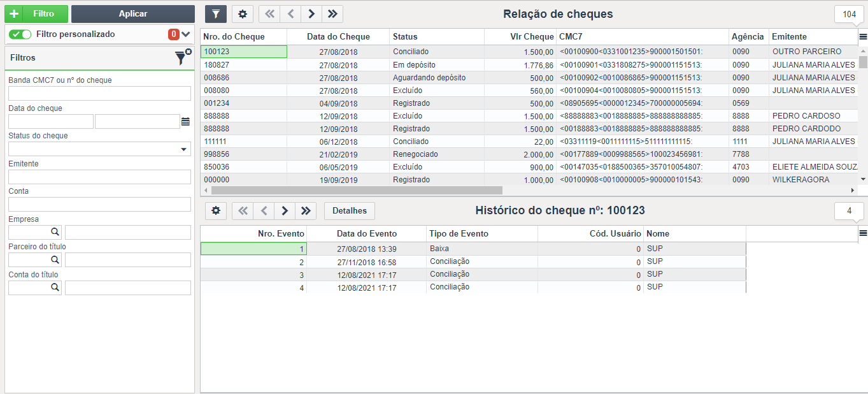Sort by CMC7 column header
868x394 pixels.
pyautogui.click(x=643, y=37)
